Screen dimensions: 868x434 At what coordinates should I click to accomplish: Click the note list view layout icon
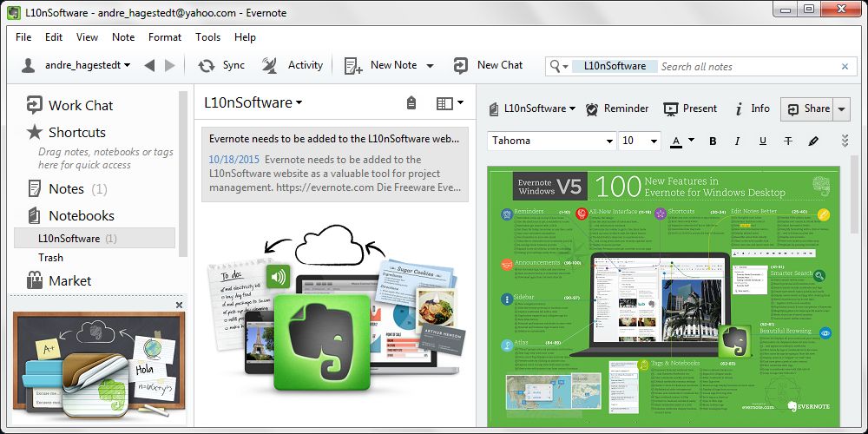[444, 103]
